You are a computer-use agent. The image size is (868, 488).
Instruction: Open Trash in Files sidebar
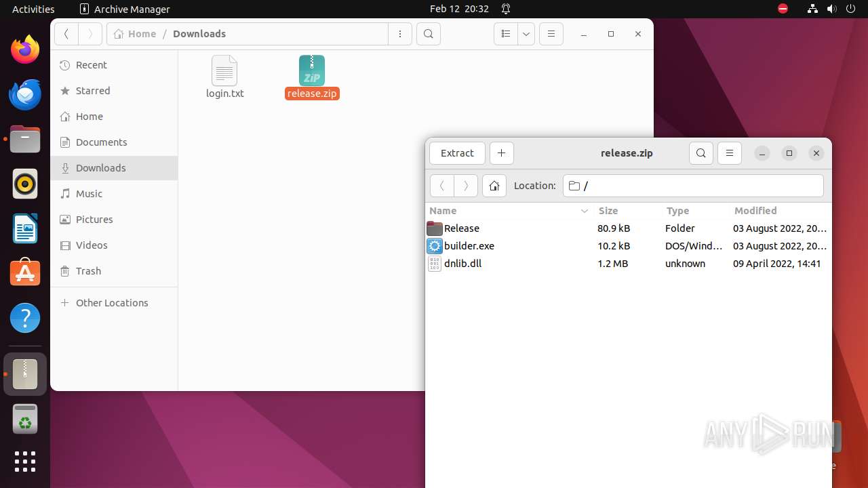click(x=114, y=271)
